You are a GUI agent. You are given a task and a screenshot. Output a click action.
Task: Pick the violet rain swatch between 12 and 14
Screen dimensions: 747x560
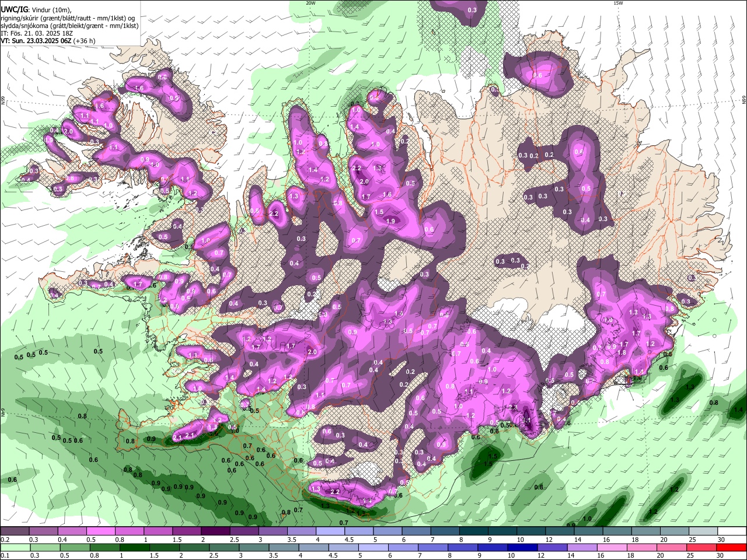[x=552, y=547]
